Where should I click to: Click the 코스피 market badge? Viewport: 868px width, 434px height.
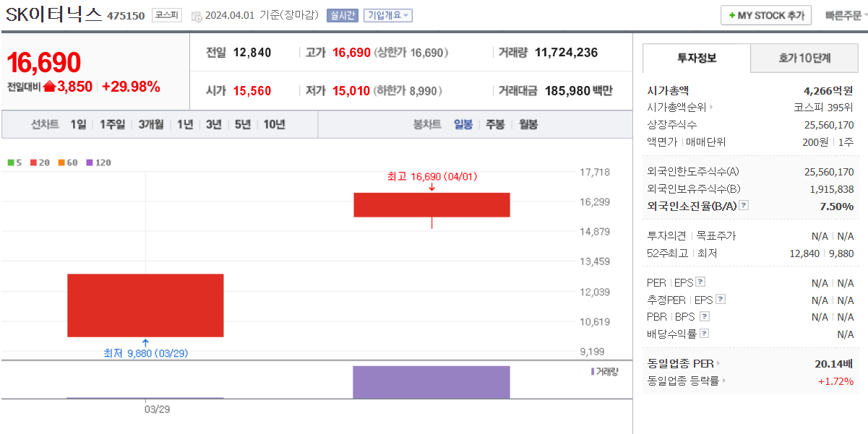(167, 15)
